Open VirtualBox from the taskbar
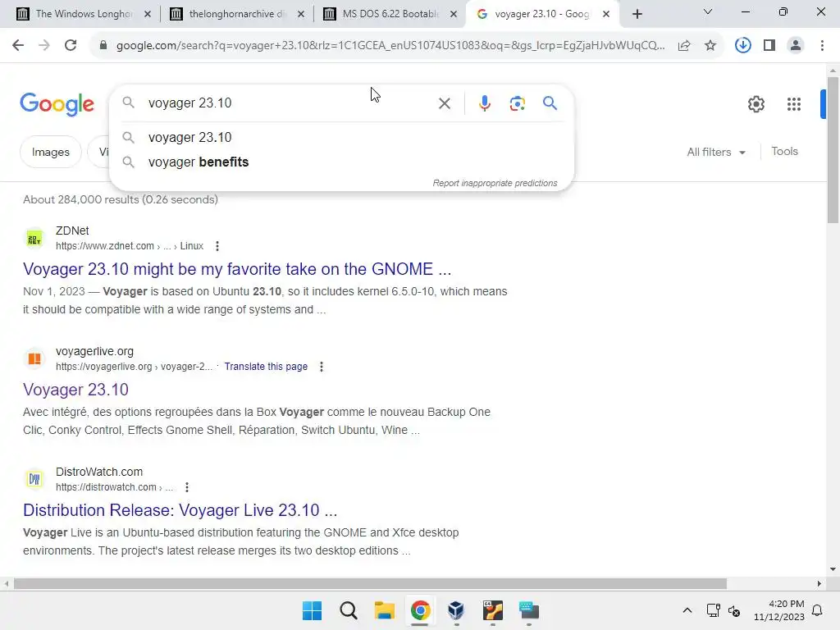The width and height of the screenshot is (840, 630). [x=456, y=610]
